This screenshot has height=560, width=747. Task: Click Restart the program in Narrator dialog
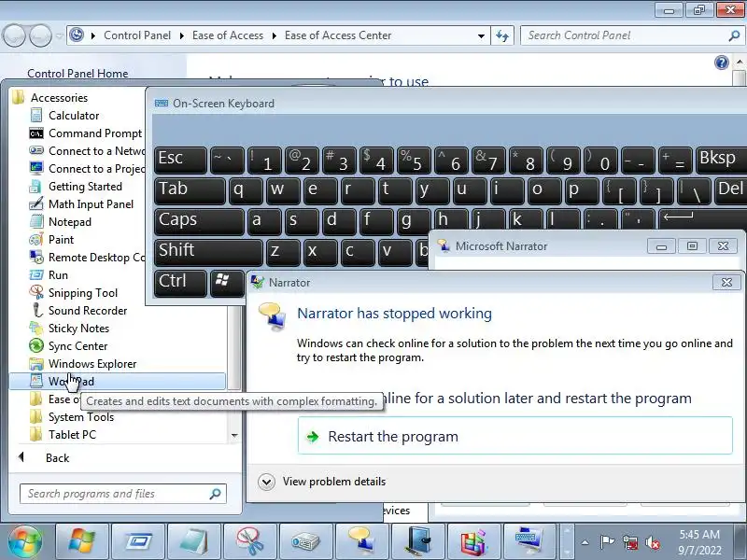click(x=515, y=436)
